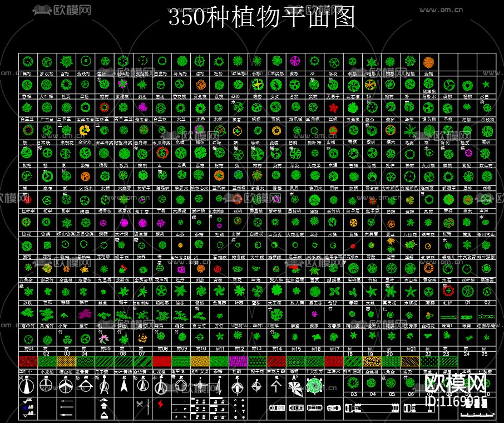Select the 油松 plant symbol
Viewport: 504px width, 423px height.
coord(200,61)
